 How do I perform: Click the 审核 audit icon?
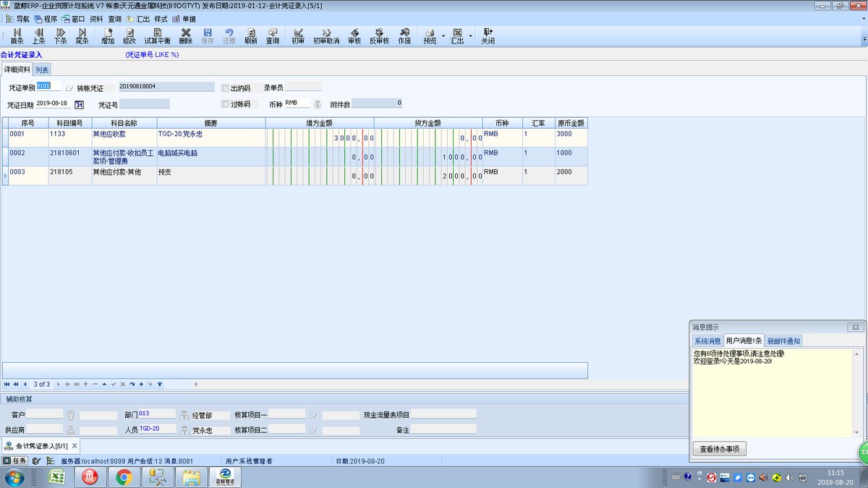click(354, 36)
